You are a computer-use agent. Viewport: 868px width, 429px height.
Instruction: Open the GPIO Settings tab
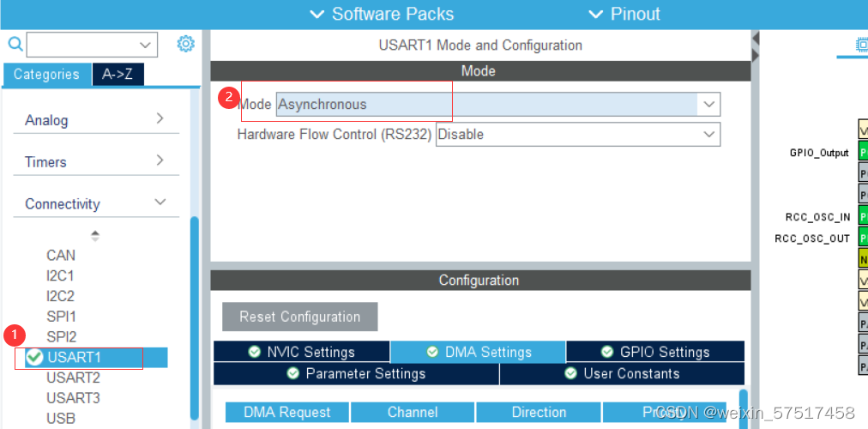click(x=655, y=352)
